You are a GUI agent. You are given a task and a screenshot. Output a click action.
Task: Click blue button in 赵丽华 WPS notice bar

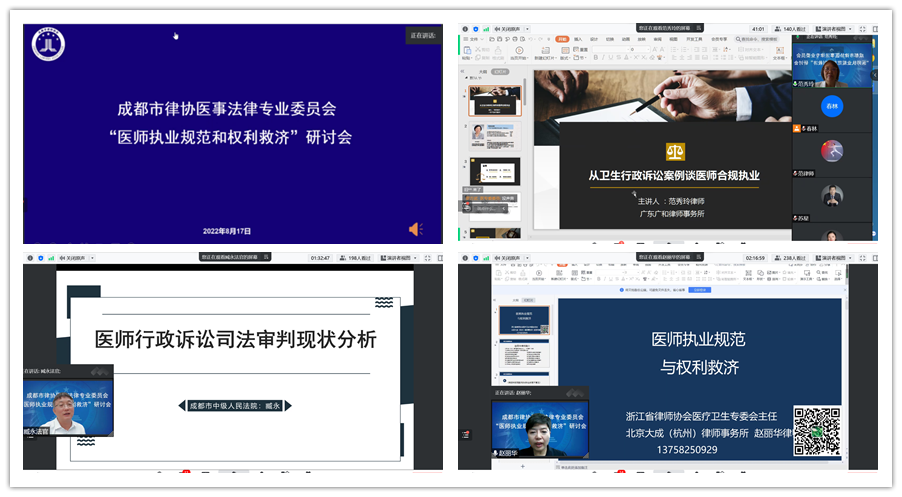coord(700,290)
